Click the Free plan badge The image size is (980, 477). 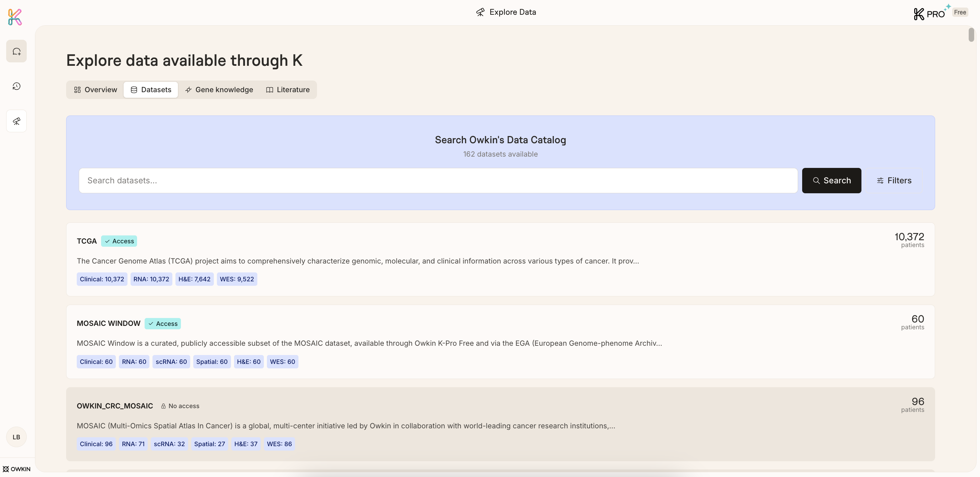960,12
